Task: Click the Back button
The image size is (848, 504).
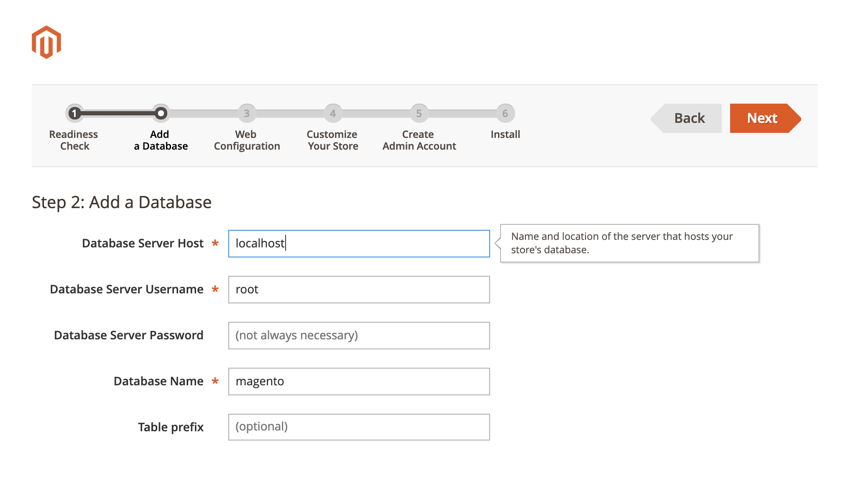Action: click(x=688, y=118)
